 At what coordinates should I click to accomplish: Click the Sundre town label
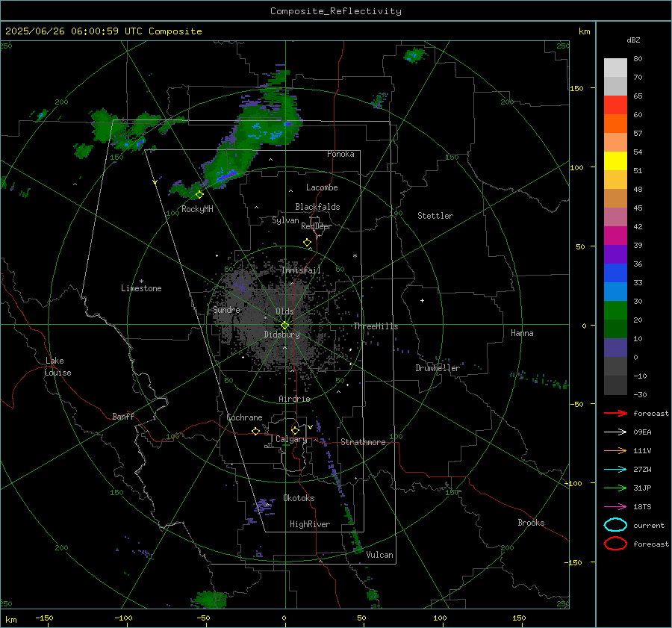pyautogui.click(x=226, y=309)
